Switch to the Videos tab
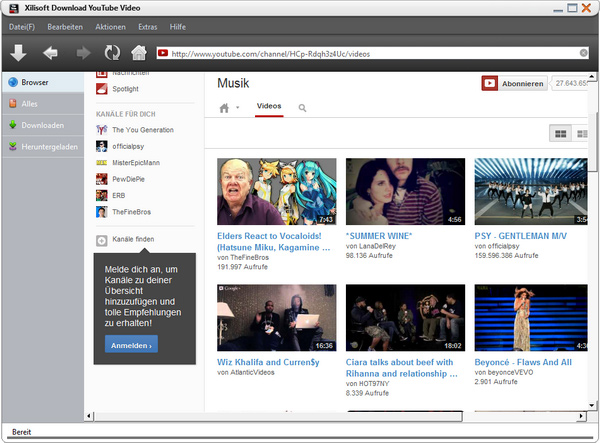 click(269, 106)
